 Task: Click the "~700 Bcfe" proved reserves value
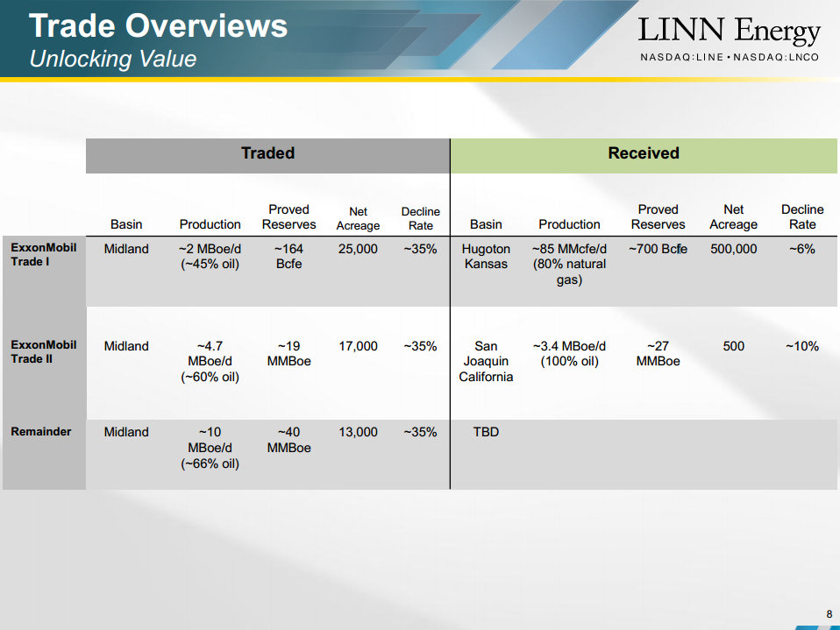[658, 249]
